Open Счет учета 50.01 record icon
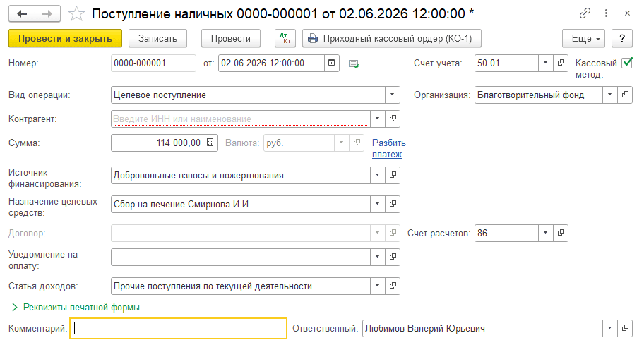Image resolution: width=644 pixels, height=357 pixels. coord(561,63)
